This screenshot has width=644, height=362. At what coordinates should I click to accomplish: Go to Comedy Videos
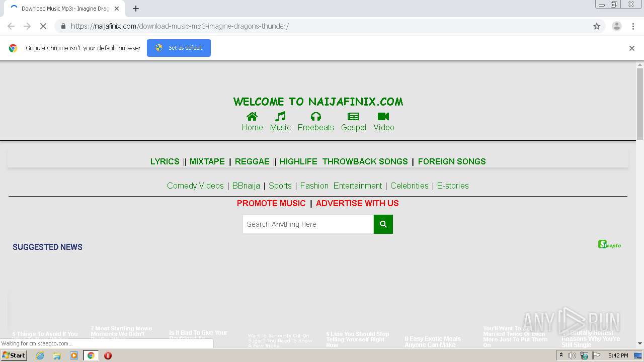tap(195, 186)
